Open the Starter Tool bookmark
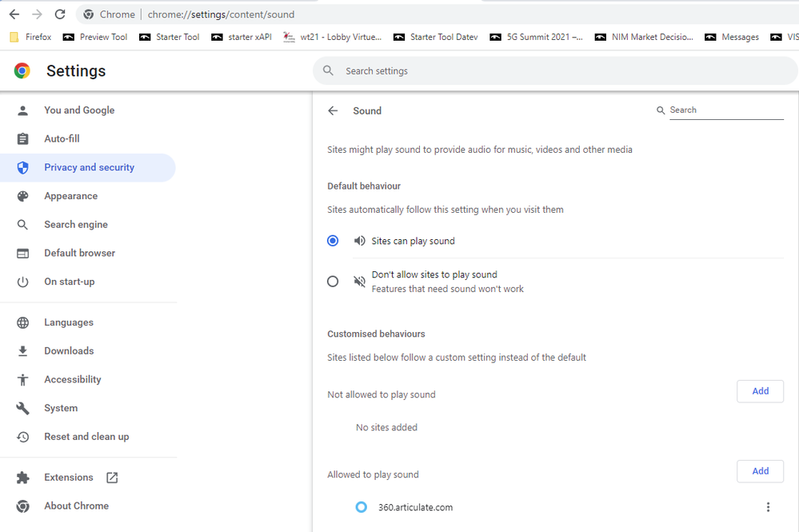 (170, 37)
